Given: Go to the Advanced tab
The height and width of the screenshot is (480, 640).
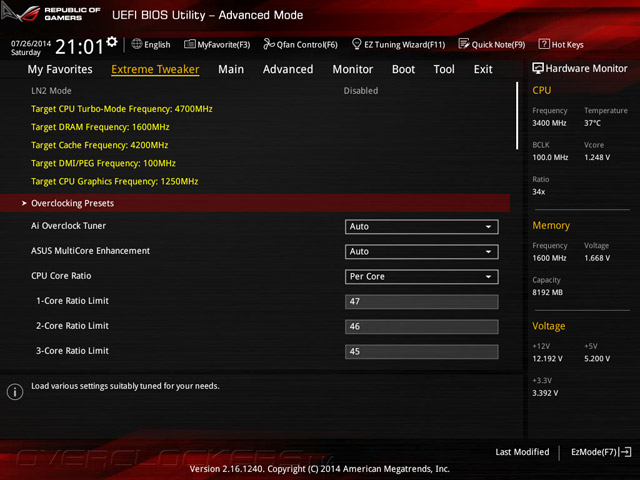Looking at the screenshot, I should point(288,69).
